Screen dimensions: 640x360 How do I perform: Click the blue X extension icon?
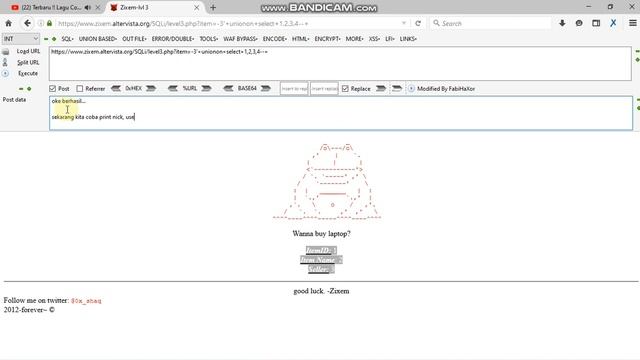click(613, 23)
